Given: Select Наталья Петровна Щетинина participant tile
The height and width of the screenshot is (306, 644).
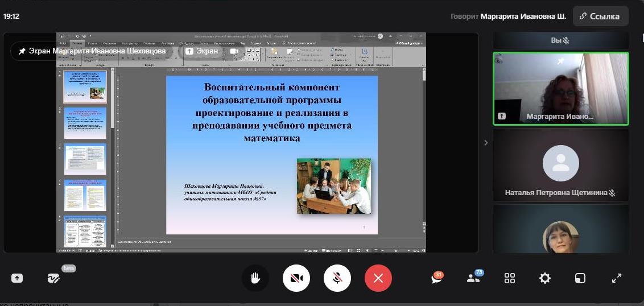Looking at the screenshot, I should pyautogui.click(x=560, y=165).
